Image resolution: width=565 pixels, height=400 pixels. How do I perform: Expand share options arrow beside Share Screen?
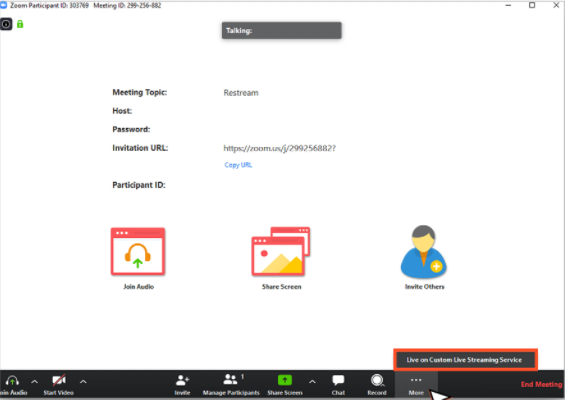pos(312,381)
